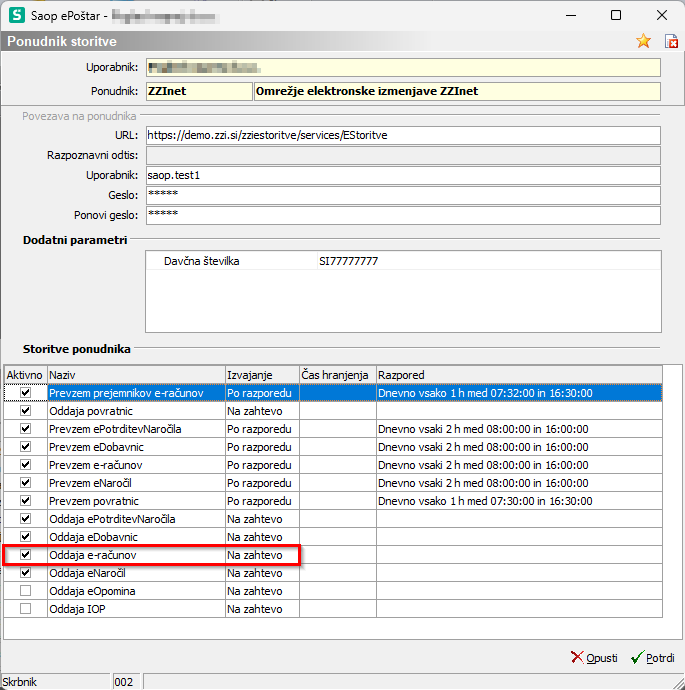685x690 pixels.
Task: Select the Oddaja eOpomina service name
Action: (x=92, y=591)
